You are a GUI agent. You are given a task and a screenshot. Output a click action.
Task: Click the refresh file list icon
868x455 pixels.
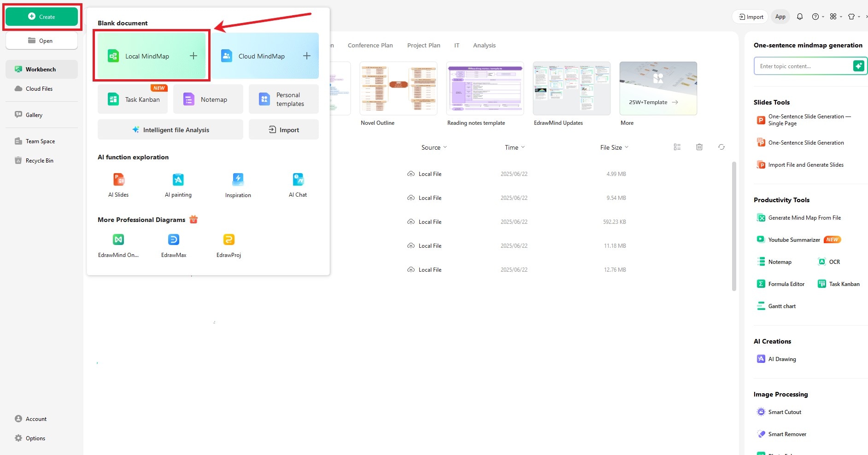(721, 147)
